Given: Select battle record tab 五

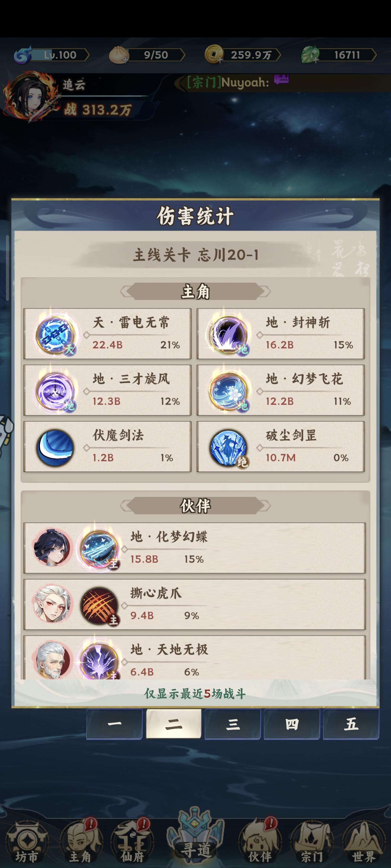Looking at the screenshot, I should click(351, 724).
